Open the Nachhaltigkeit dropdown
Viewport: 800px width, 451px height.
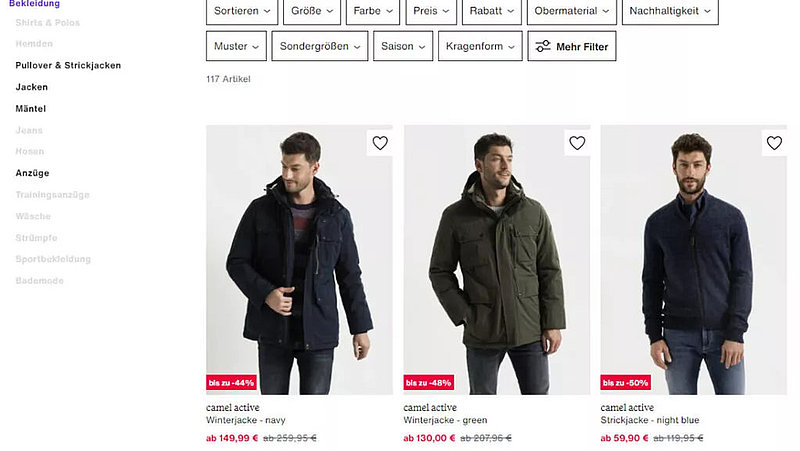coord(670,11)
